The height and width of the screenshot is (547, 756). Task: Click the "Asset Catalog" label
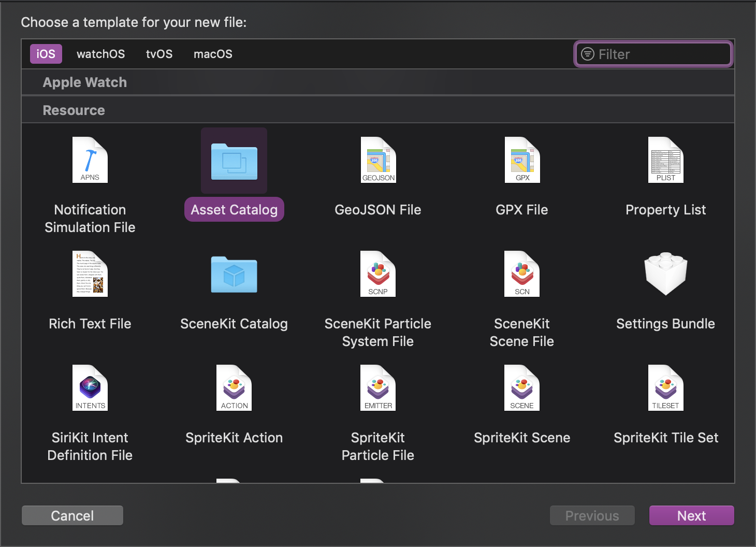coord(234,209)
